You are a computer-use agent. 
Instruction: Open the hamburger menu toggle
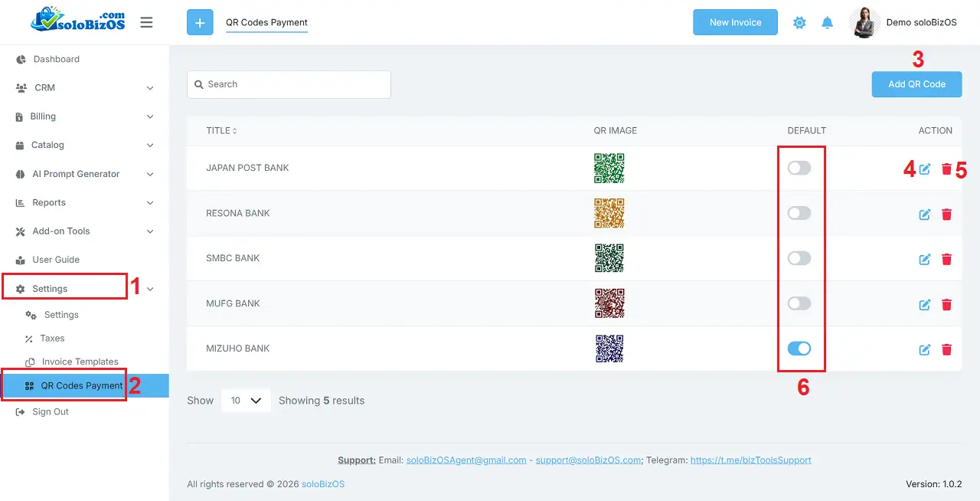tap(146, 22)
